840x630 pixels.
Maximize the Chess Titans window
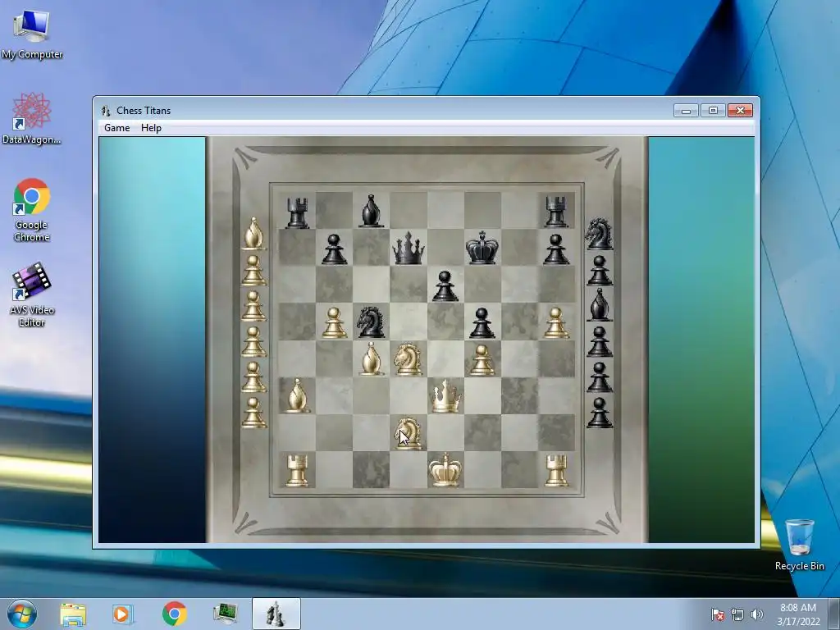click(x=713, y=111)
